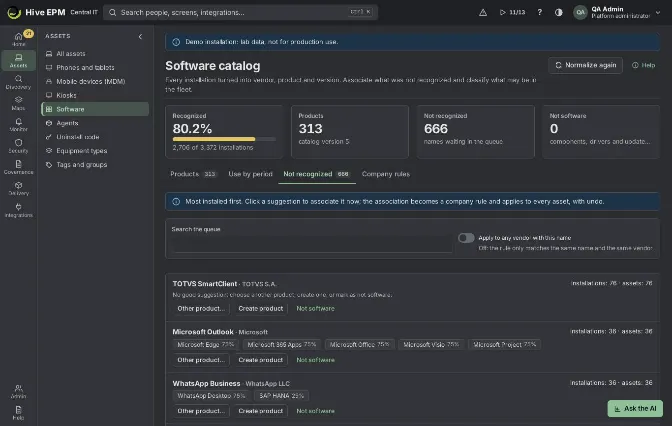Select Kiosks in sidebar
The image size is (672, 426).
click(x=95, y=95)
